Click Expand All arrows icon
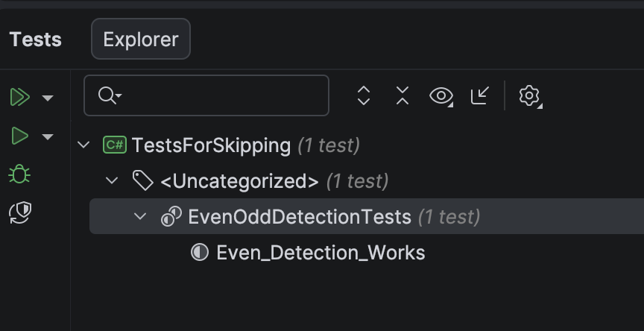 click(x=364, y=95)
